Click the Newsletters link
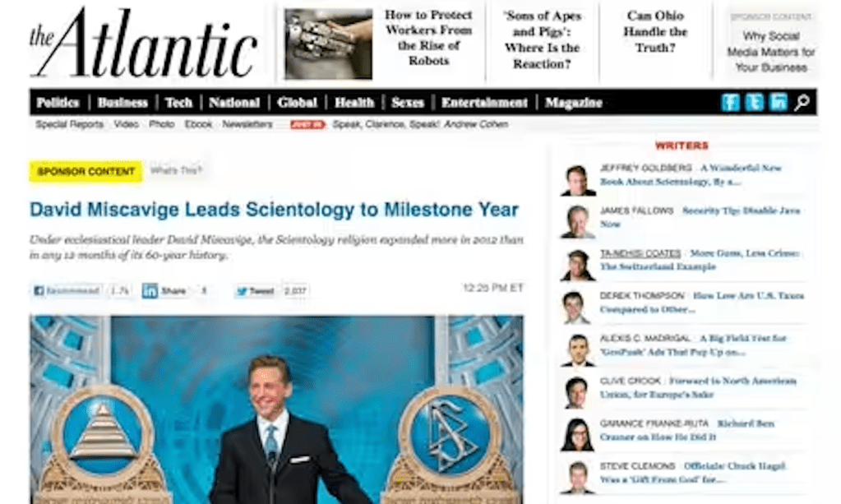The height and width of the screenshot is (504, 841). click(x=247, y=124)
